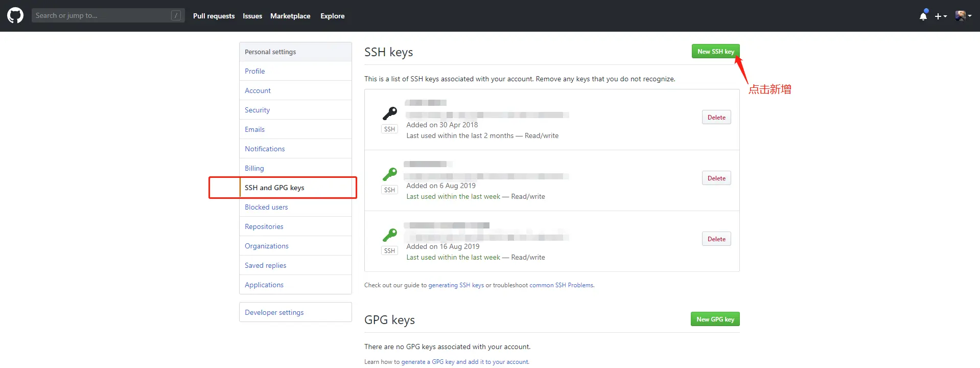
Task: Click the slash shortcut hint in search
Action: [x=176, y=15]
